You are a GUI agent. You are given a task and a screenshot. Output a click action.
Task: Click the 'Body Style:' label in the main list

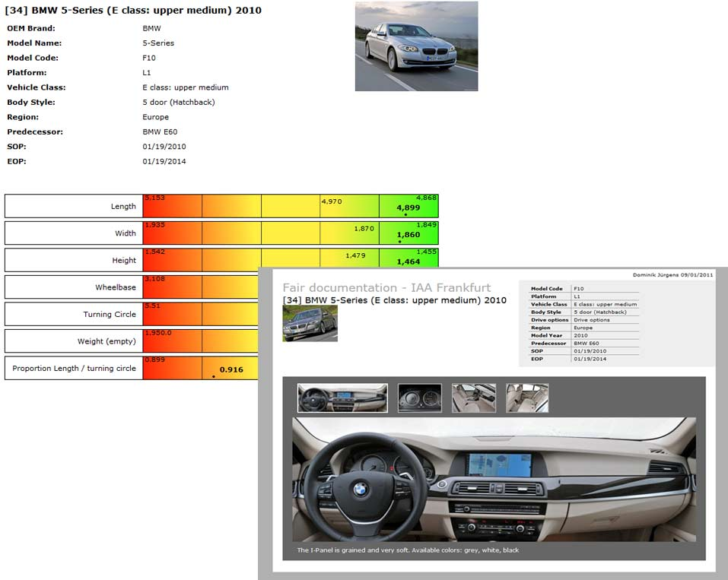[x=31, y=103]
